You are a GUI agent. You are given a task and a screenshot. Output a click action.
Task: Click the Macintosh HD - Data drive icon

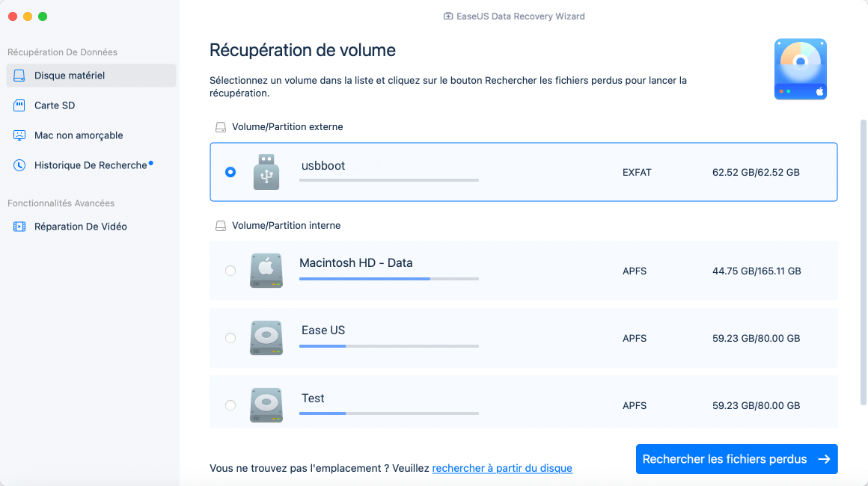(266, 271)
